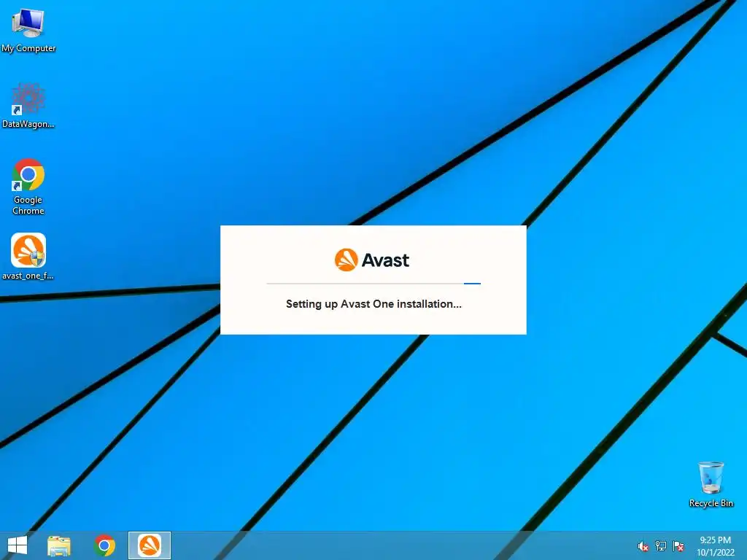Open the clock showing 9:25 PM
Screen dimensions: 747x560
coord(716,546)
